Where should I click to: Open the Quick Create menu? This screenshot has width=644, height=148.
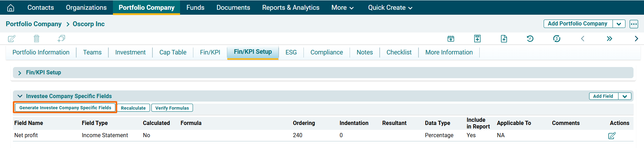390,8
